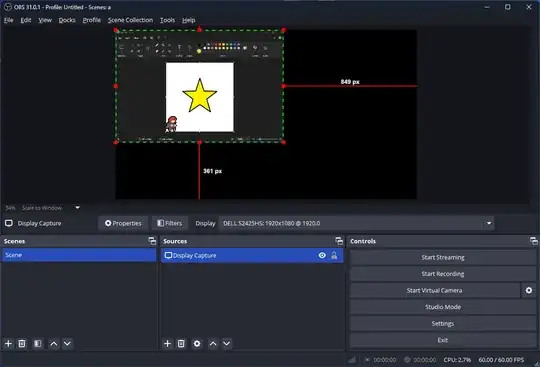Click the connection status bars icon
The width and height of the screenshot is (540, 367).
pos(352,360)
